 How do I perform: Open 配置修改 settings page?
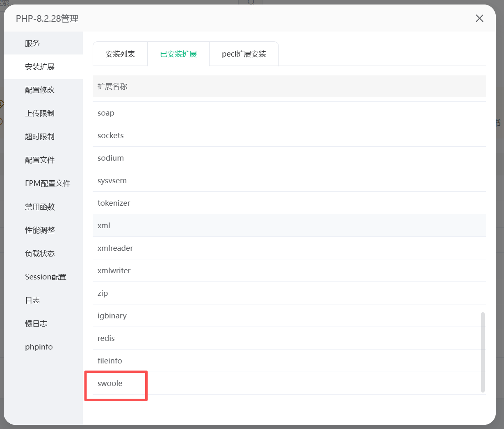[40, 90]
